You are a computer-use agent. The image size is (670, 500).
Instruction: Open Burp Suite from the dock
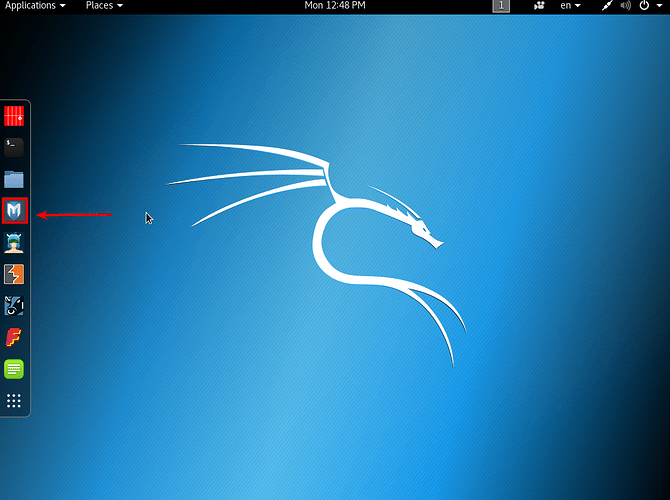(14, 274)
